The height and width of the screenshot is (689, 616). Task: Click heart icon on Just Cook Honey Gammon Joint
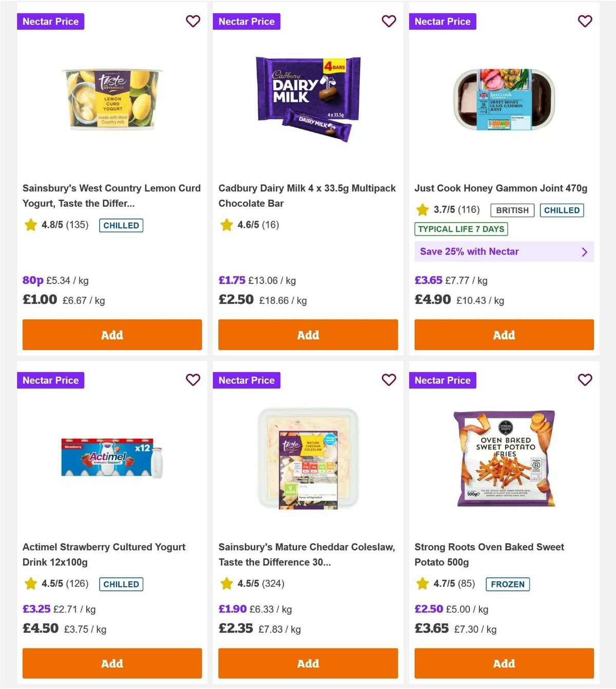click(x=585, y=21)
